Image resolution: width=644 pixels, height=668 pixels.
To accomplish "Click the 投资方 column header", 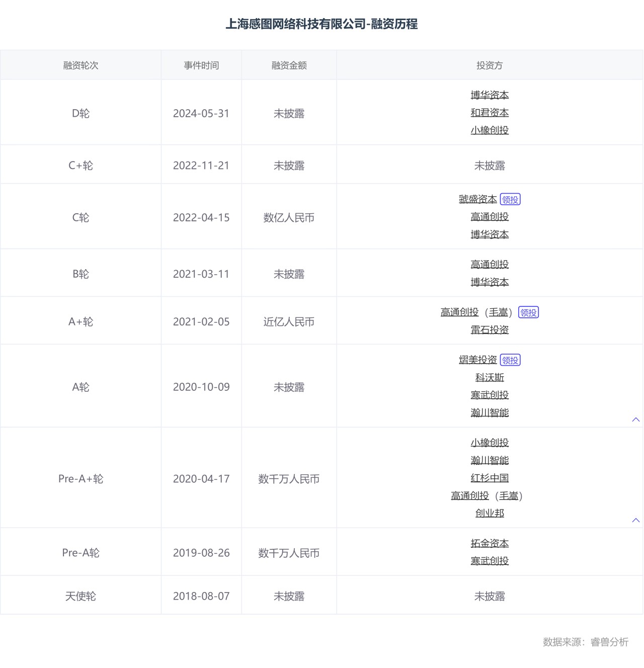I will 490,65.
